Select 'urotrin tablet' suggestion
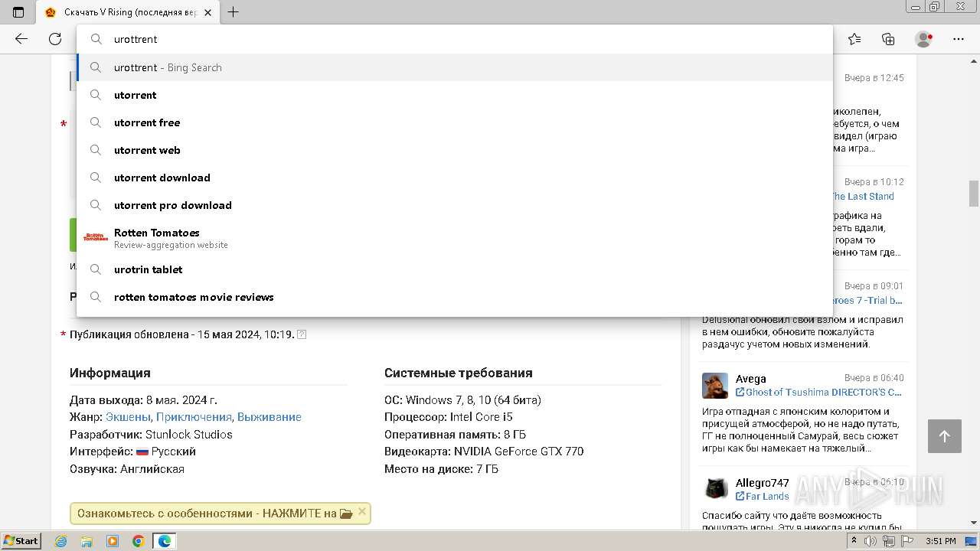Image resolution: width=980 pixels, height=551 pixels. point(455,269)
